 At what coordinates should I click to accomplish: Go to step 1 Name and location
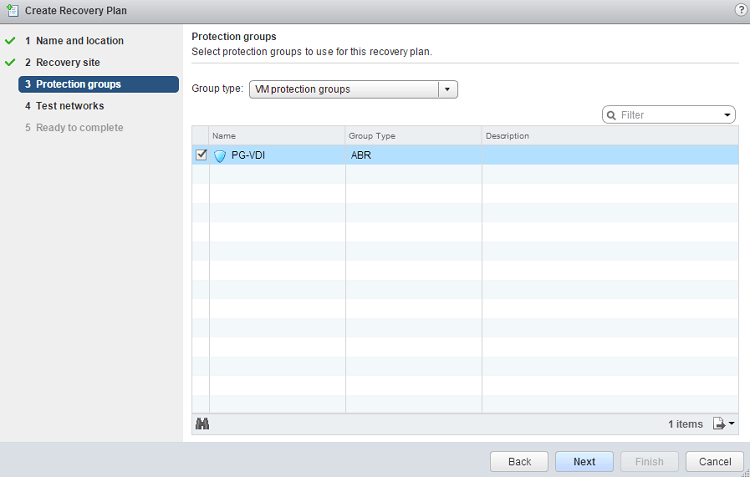pyautogui.click(x=80, y=41)
